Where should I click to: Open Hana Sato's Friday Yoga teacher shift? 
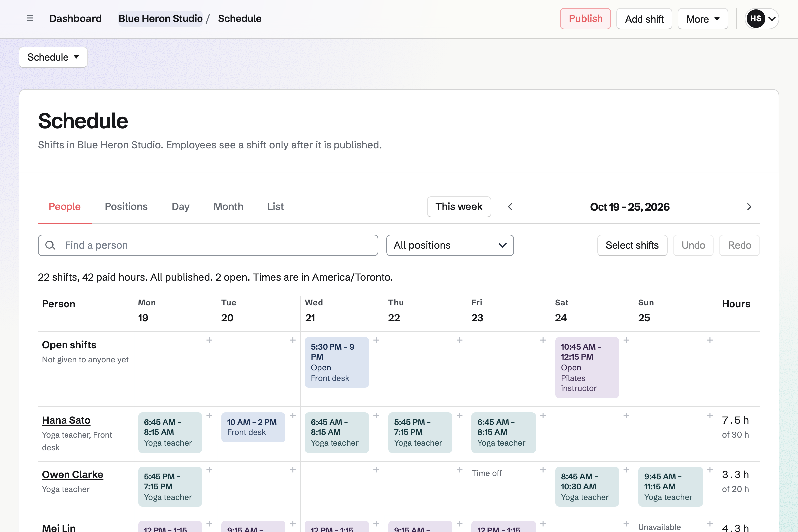503,432
